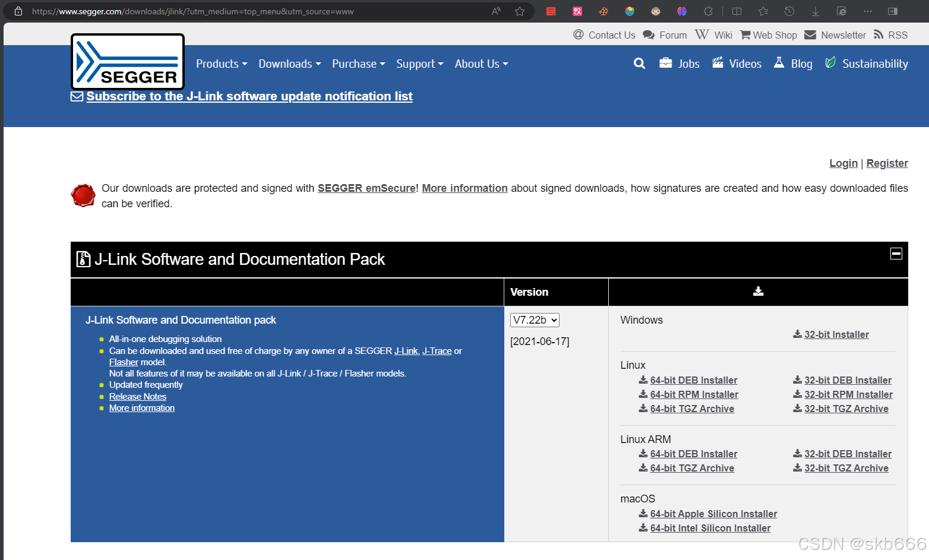Open More information about signed downloads
Image resolution: width=929 pixels, height=560 pixels.
click(464, 188)
